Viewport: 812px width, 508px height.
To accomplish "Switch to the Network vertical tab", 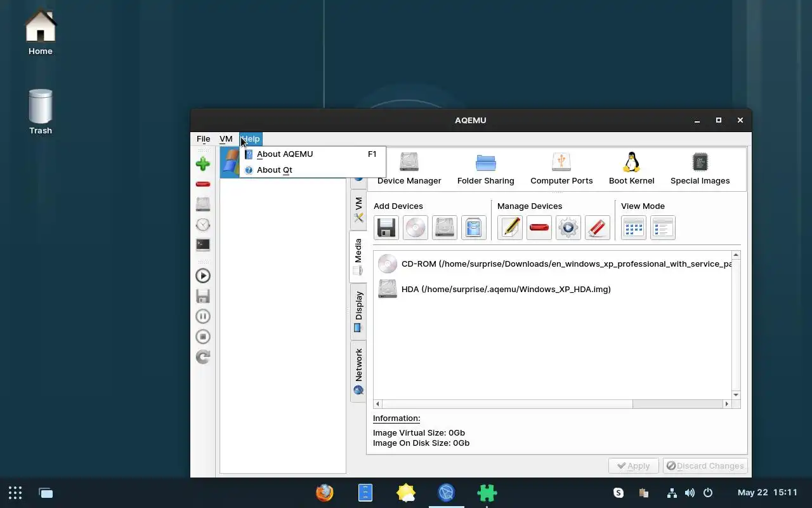I will click(x=358, y=371).
